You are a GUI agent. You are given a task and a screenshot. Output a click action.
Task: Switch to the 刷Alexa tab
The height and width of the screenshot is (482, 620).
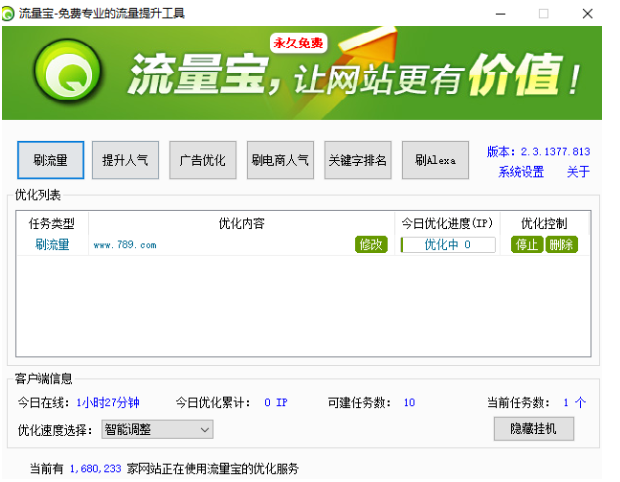tap(435, 160)
